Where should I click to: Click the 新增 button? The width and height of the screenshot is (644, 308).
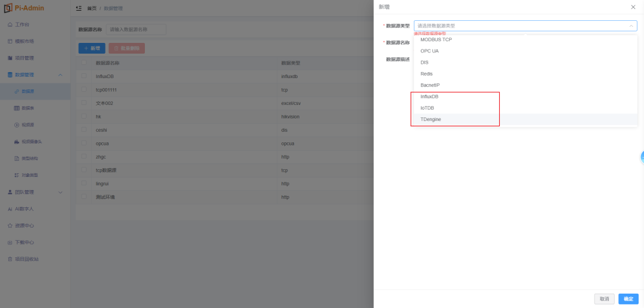92,48
